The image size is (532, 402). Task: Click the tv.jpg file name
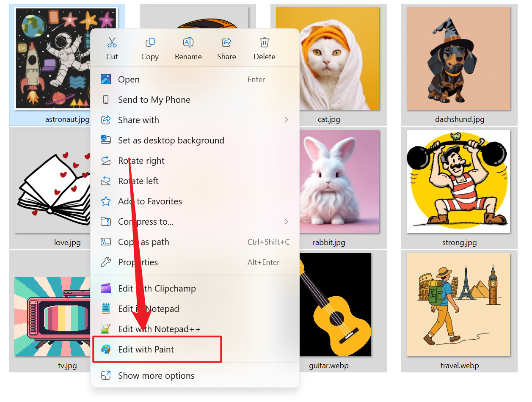pyautogui.click(x=67, y=366)
